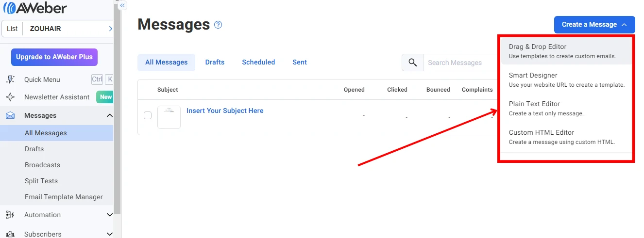The image size is (644, 238).
Task: Choose Plain Text Editor option
Action: click(566, 108)
